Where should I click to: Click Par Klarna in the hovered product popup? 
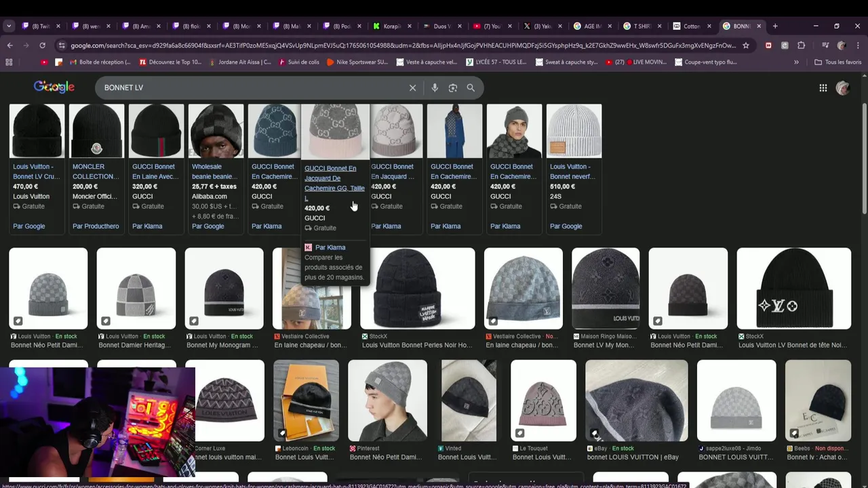(330, 247)
